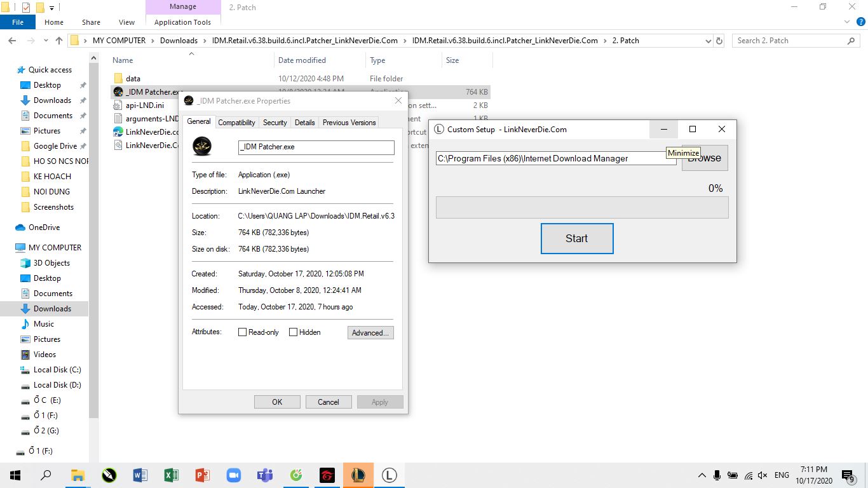Expand the address bar history dropdown
868x488 pixels.
(709, 41)
